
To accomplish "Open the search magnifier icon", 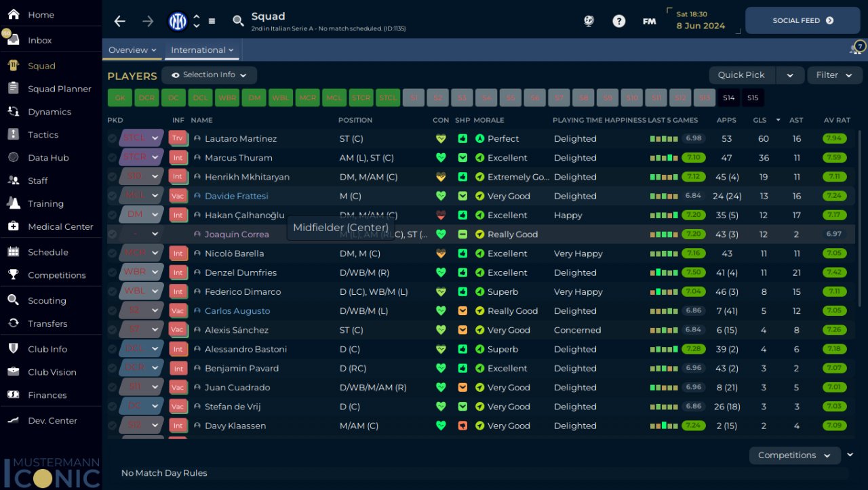I will [238, 21].
